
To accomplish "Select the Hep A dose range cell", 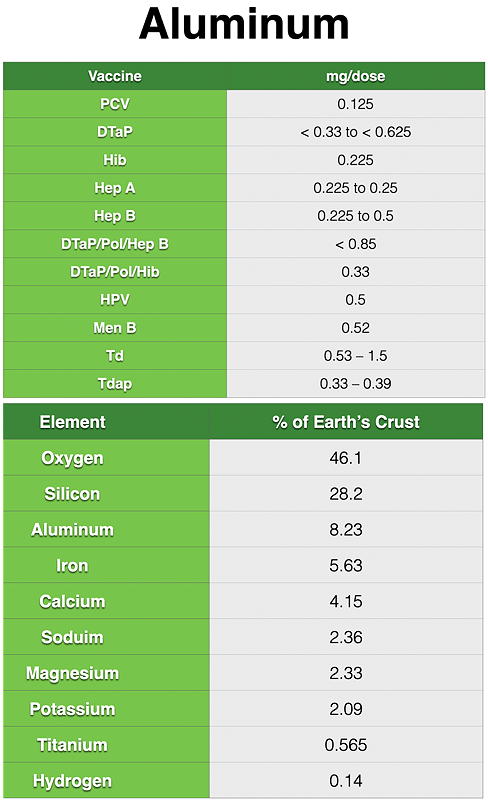I will click(356, 188).
